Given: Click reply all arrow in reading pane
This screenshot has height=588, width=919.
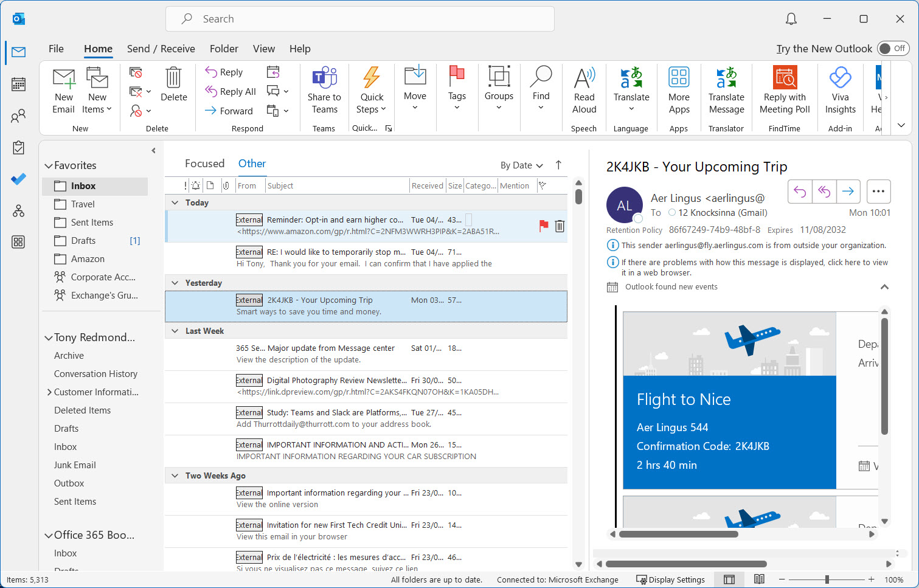Looking at the screenshot, I should [824, 192].
